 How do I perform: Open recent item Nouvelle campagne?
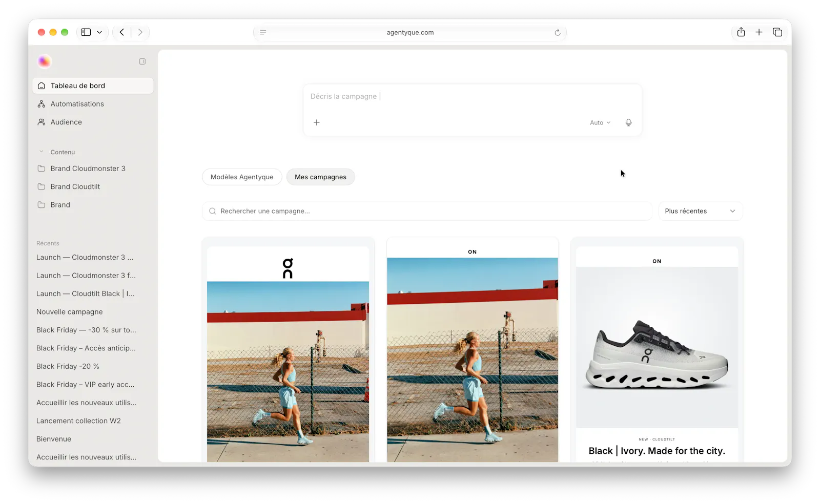tap(70, 312)
